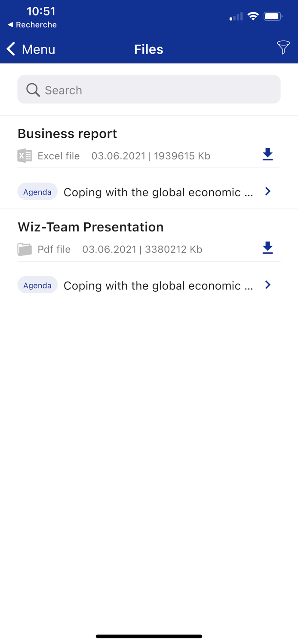Expand the agenda item under Business report

click(x=267, y=191)
